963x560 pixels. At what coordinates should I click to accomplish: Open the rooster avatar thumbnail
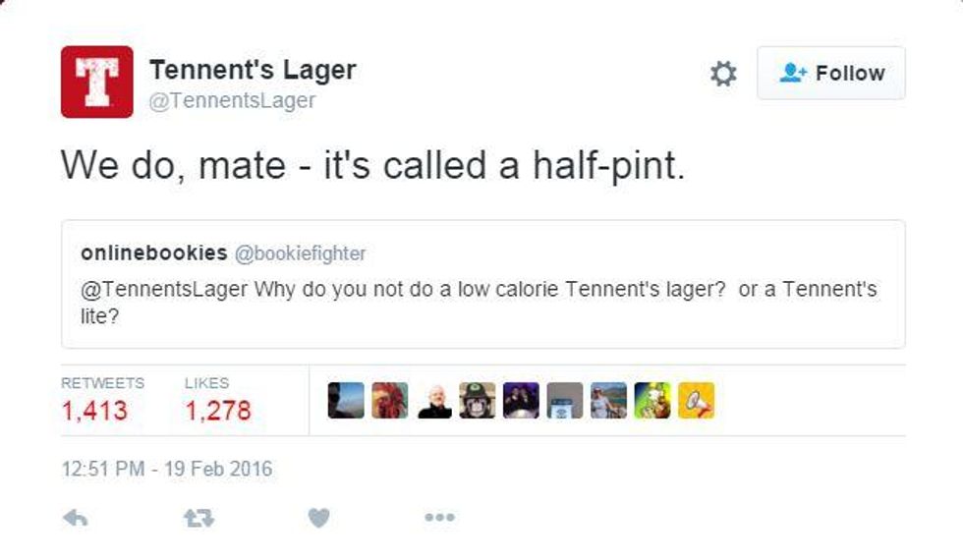point(389,401)
